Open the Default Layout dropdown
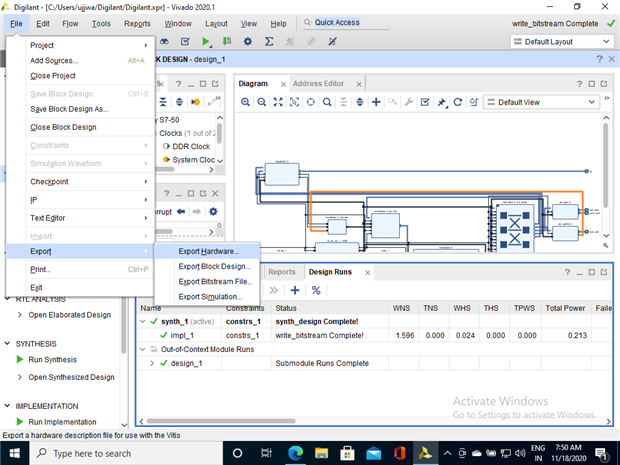 (x=562, y=42)
